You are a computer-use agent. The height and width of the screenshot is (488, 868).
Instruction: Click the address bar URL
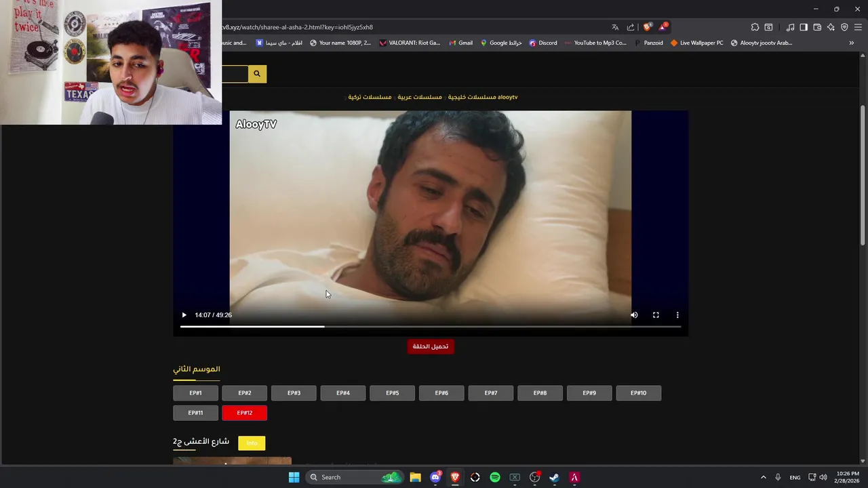[297, 27]
